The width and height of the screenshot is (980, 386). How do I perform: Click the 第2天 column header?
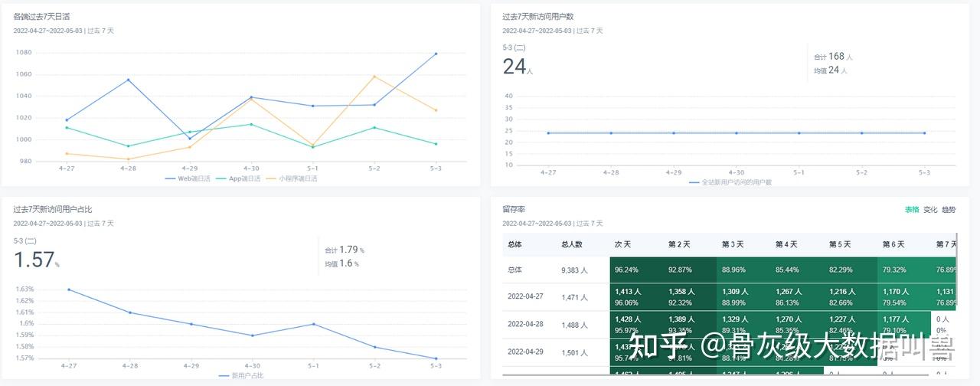point(679,244)
